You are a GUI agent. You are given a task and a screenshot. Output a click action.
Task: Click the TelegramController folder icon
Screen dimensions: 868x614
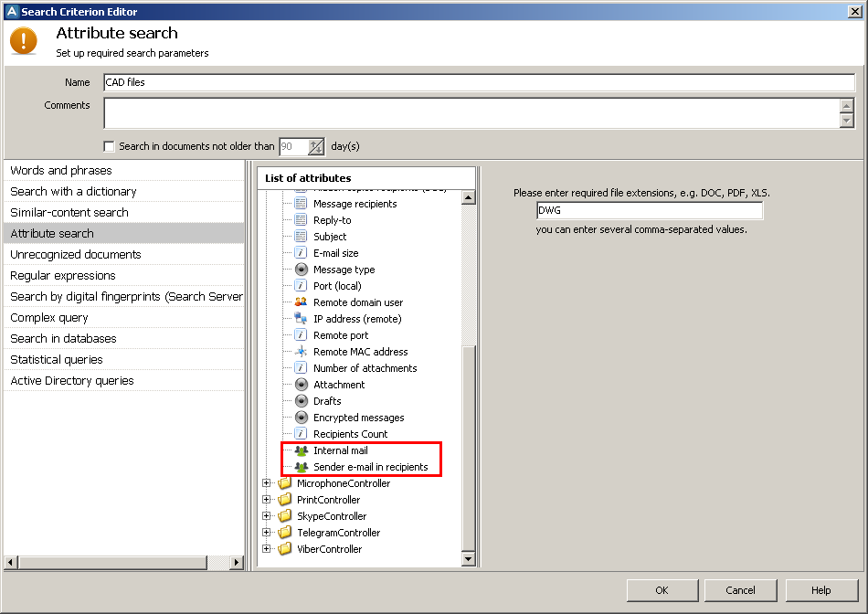pos(284,532)
